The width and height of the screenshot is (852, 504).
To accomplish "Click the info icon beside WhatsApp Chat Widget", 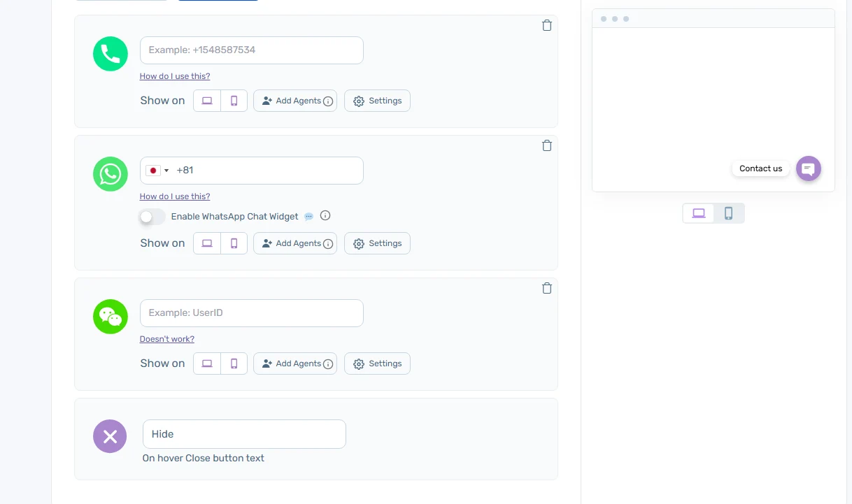I will (x=325, y=216).
